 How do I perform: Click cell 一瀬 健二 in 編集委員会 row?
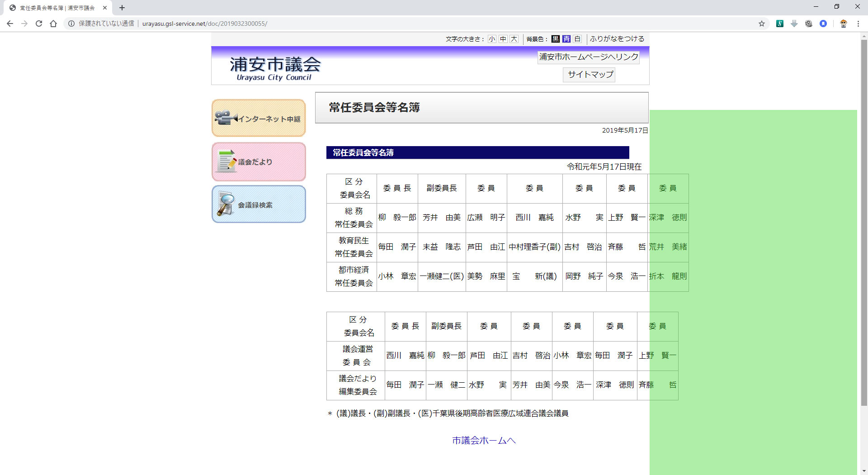pyautogui.click(x=446, y=385)
